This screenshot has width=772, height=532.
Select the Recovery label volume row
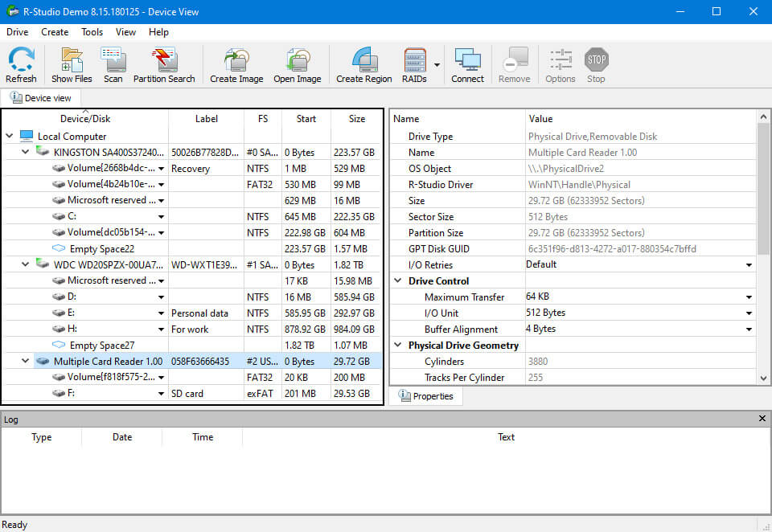[192, 168]
